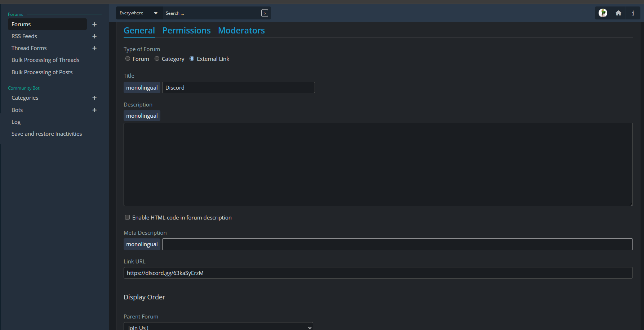Click into the Link URL field
The height and width of the screenshot is (330, 644).
tap(378, 273)
